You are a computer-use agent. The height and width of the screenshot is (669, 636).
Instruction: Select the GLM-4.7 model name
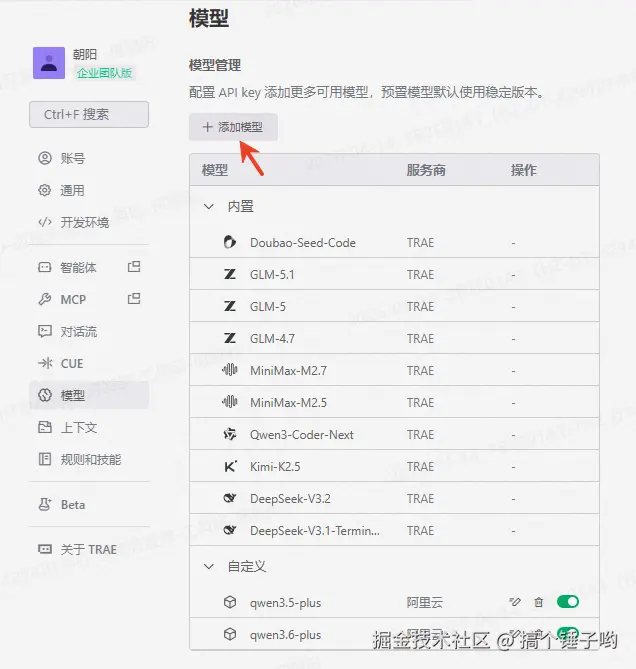(272, 339)
